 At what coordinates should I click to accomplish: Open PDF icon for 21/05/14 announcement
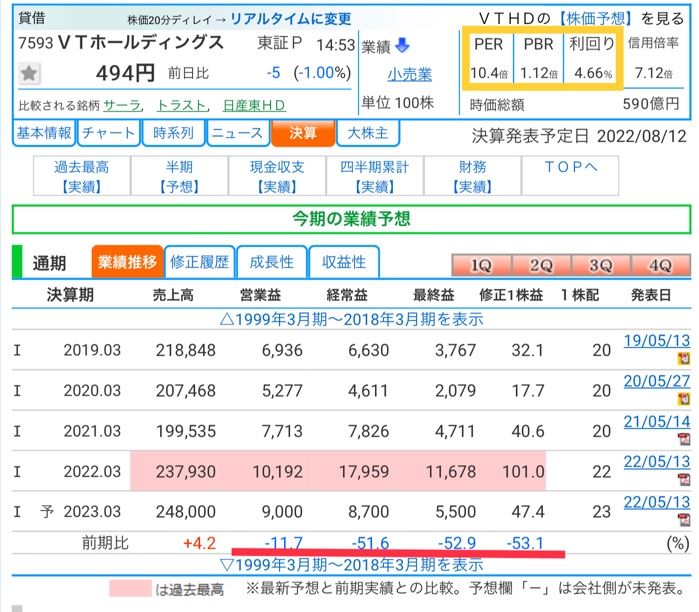pos(683,439)
